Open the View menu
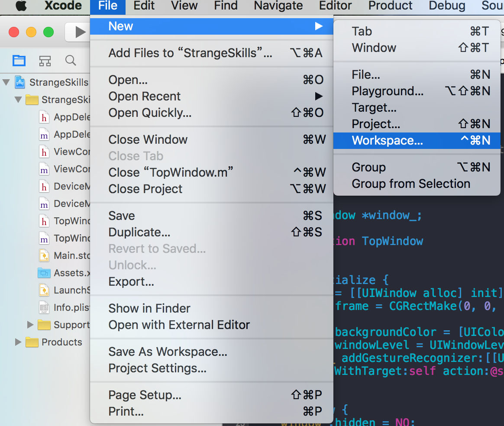504x426 pixels. coord(184,6)
